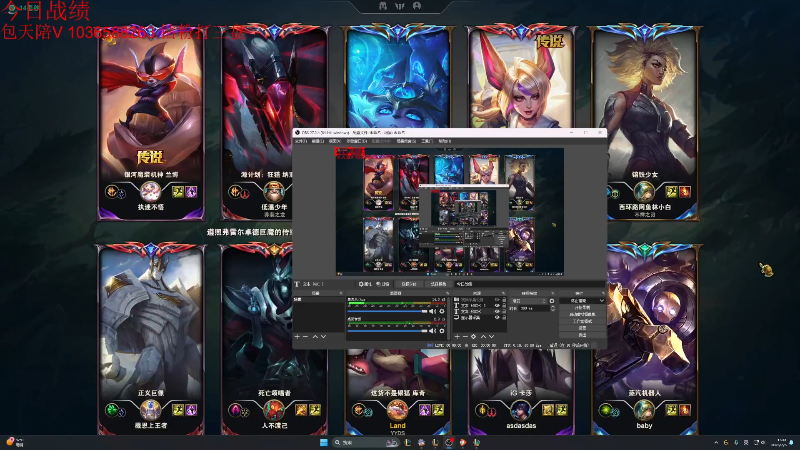The width and height of the screenshot is (800, 450).
Task: Open the Edit menu in OBS
Action: point(317,141)
